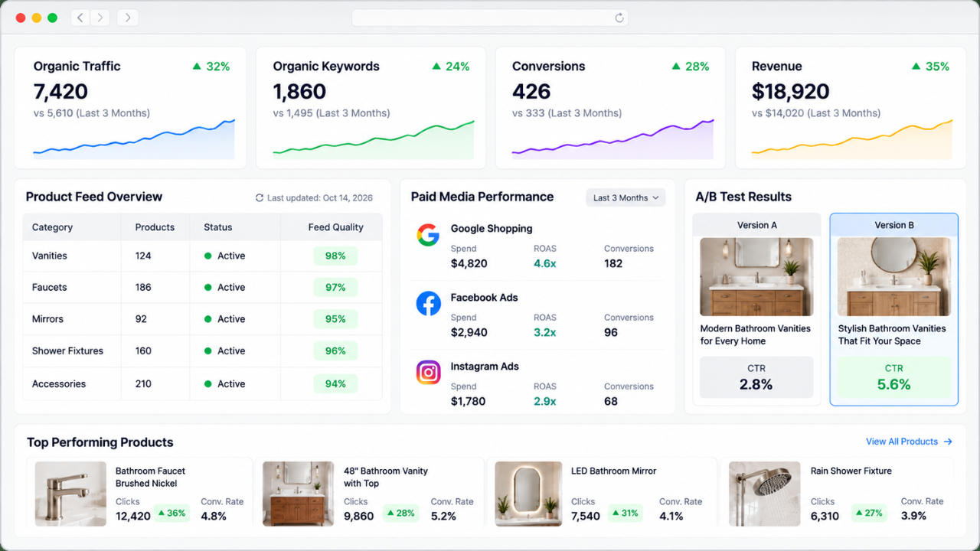Click the Version B CTR 5.6% box
The height and width of the screenshot is (551, 980).
[894, 377]
